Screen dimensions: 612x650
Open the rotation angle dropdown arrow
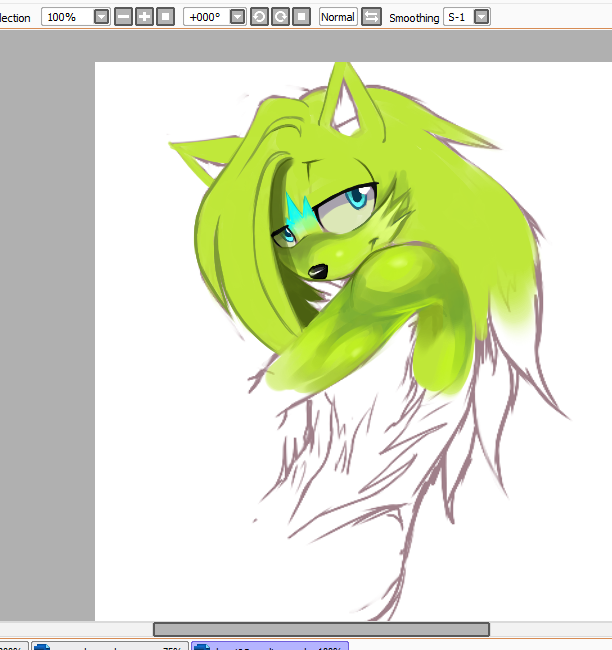237,17
